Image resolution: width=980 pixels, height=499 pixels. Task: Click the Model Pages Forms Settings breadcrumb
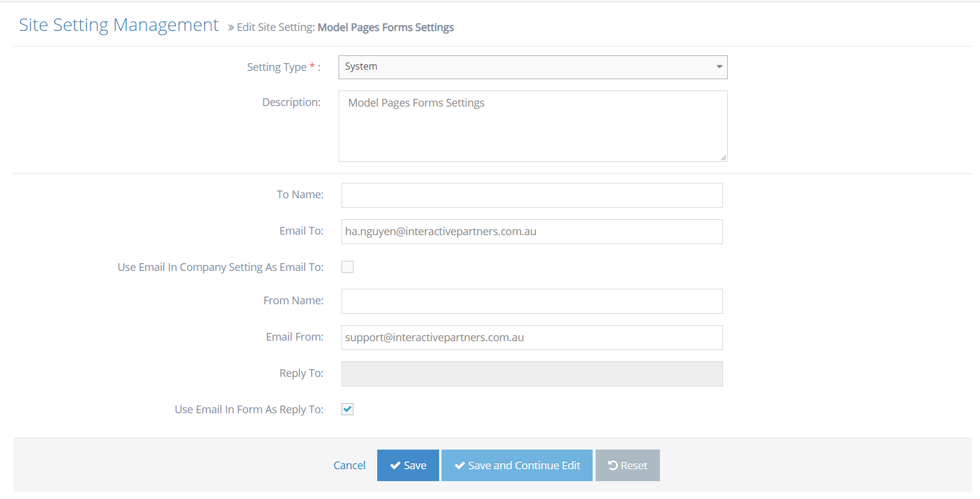click(x=386, y=27)
